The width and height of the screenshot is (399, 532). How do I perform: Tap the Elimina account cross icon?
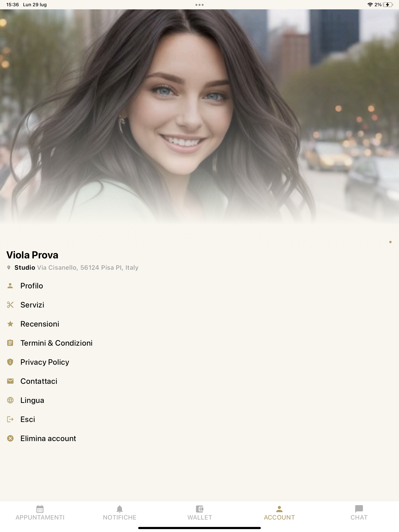coord(10,438)
